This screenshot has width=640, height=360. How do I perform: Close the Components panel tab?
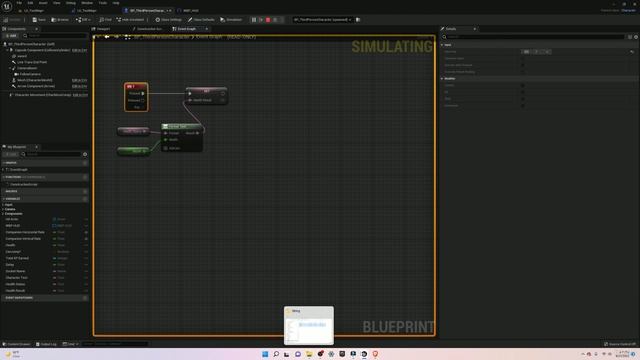[36, 29]
